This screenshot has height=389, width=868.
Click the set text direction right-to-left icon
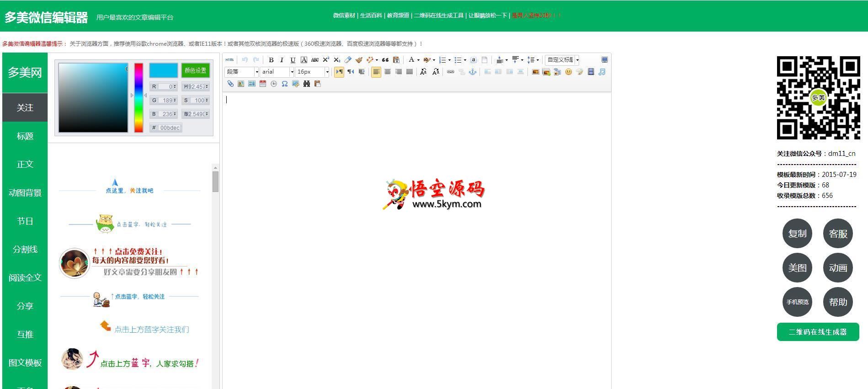351,72
